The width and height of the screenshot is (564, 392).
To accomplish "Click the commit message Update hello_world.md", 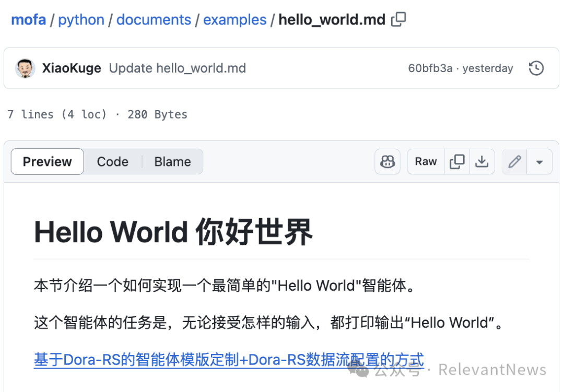I will pyautogui.click(x=177, y=68).
